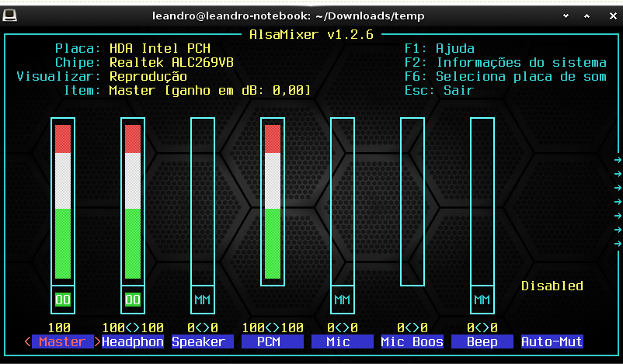623x364 pixels.
Task: Select the Headphone channel label
Action: coord(133,341)
